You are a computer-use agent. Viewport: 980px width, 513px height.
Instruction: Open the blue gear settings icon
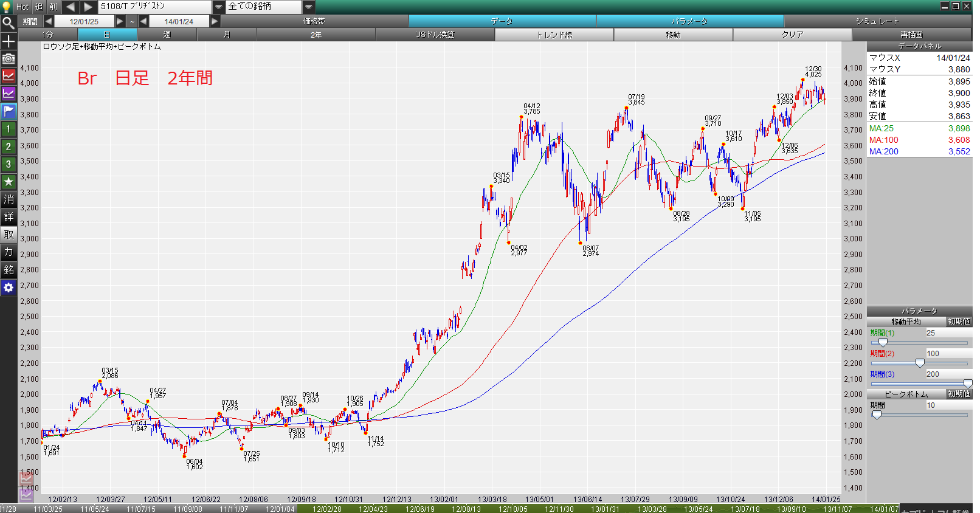pos(9,287)
